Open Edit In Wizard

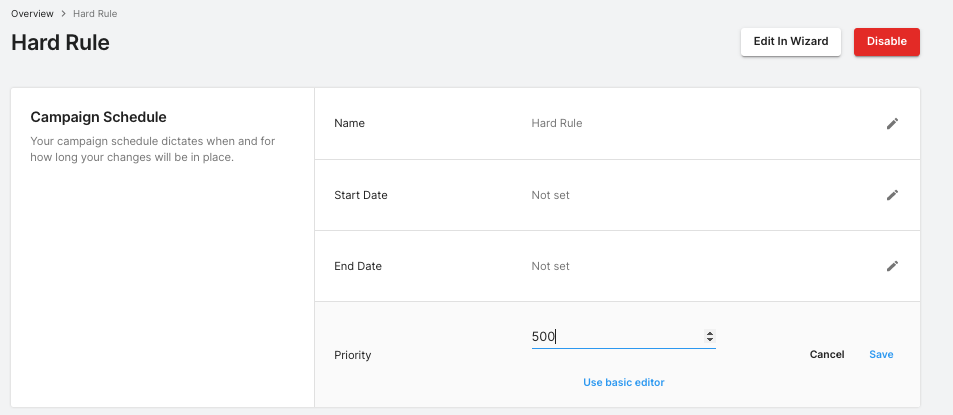tap(790, 42)
